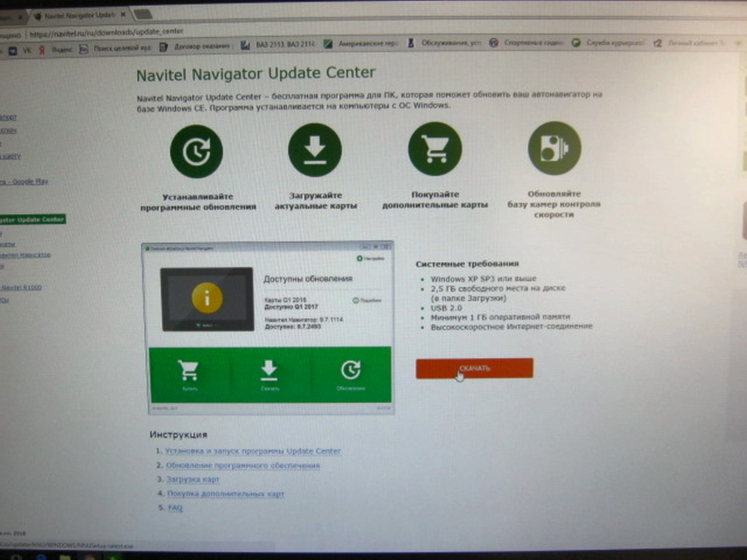Click the Минимум 1 ГБ оперативной памяти line
The height and width of the screenshot is (560, 747).
[501, 317]
